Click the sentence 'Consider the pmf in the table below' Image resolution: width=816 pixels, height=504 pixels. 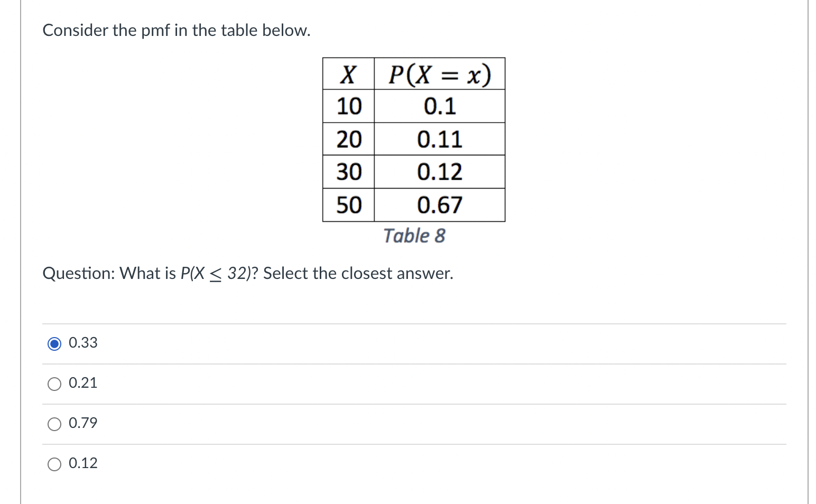(x=176, y=30)
